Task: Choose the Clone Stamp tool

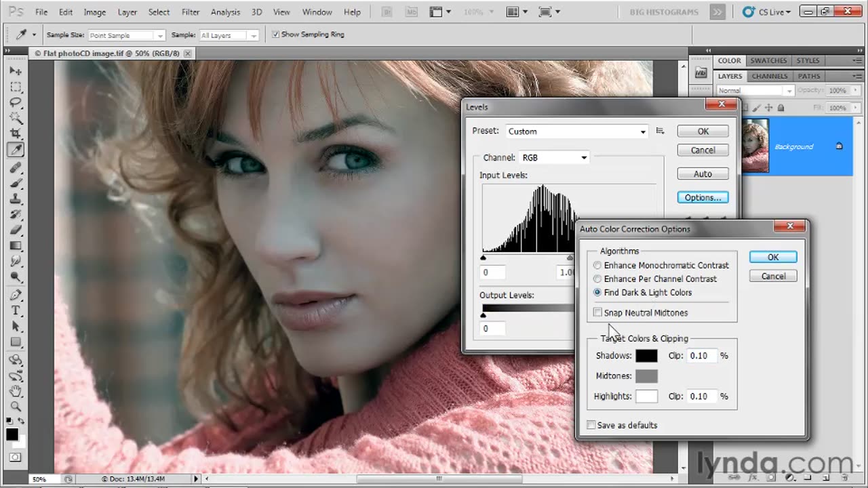Action: tap(16, 199)
